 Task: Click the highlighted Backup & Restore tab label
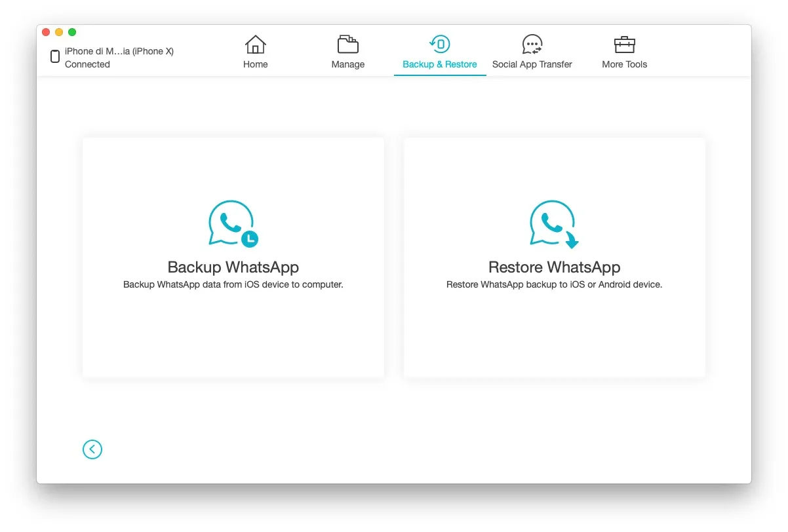[439, 64]
